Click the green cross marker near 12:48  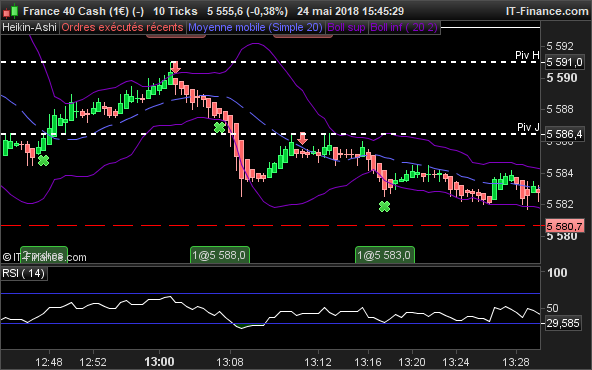point(43,160)
